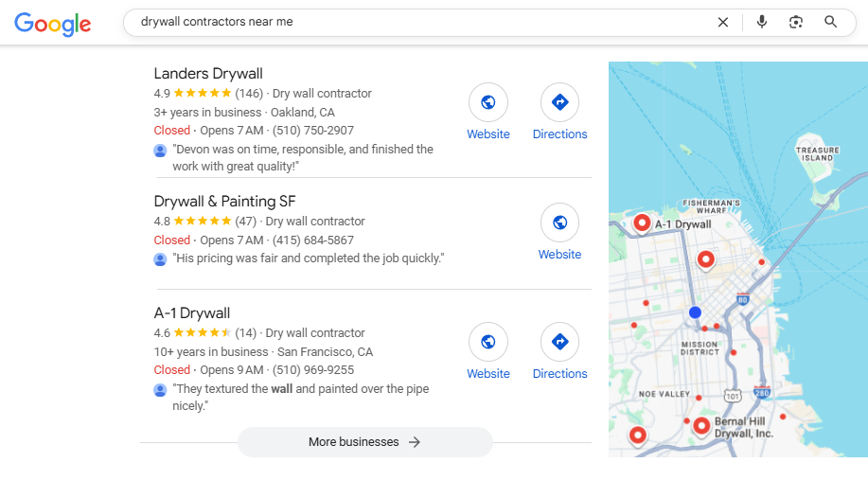Click in the search input field
Viewport: 868px width, 481px height.
pos(416,22)
